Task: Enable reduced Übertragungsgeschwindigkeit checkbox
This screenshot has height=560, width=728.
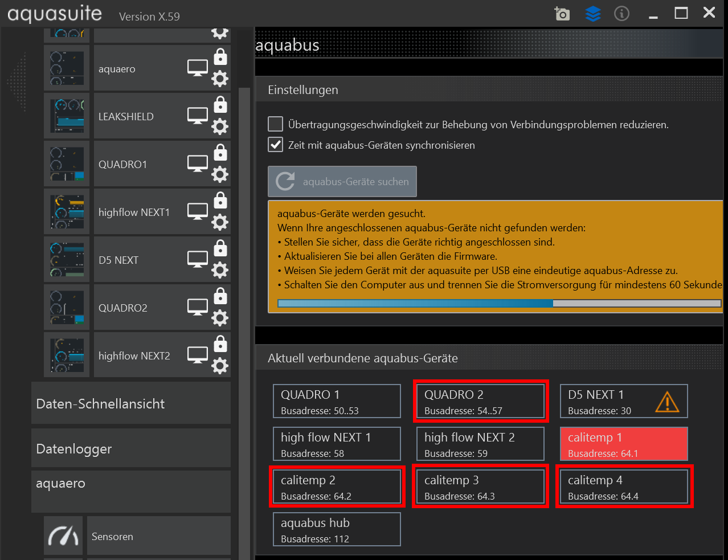Action: (276, 124)
